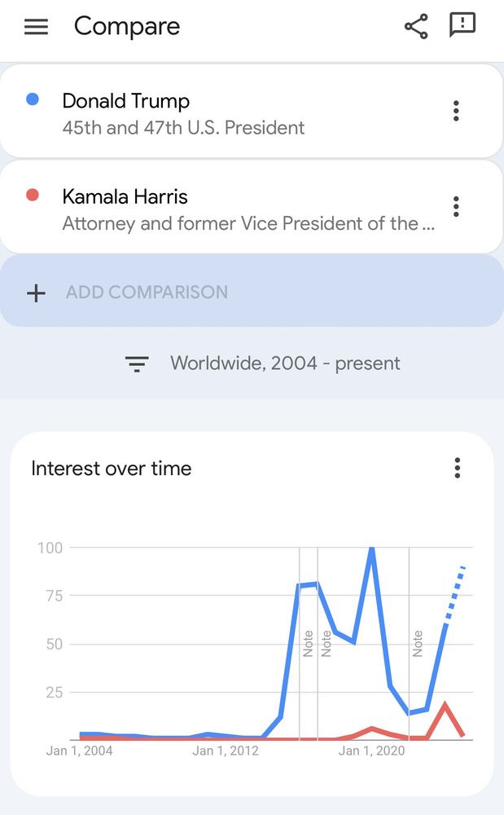
Task: Tap the plus icon to add comparison
Action: click(x=36, y=293)
